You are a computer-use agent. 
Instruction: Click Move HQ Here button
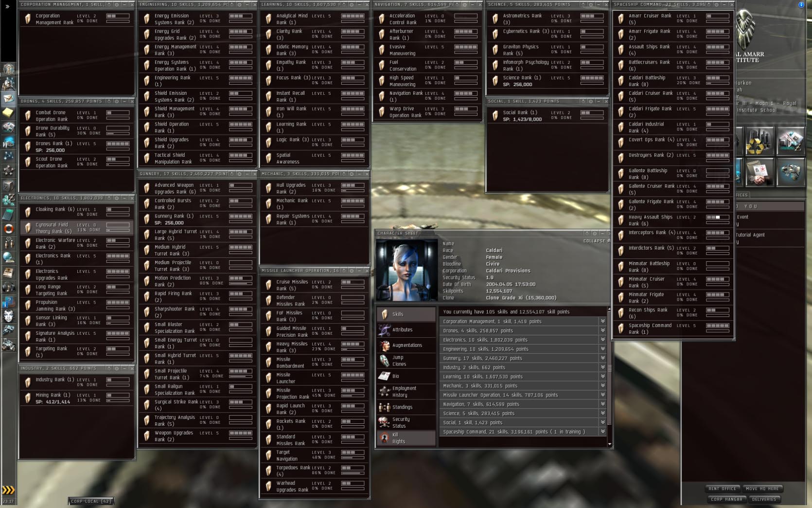point(762,489)
